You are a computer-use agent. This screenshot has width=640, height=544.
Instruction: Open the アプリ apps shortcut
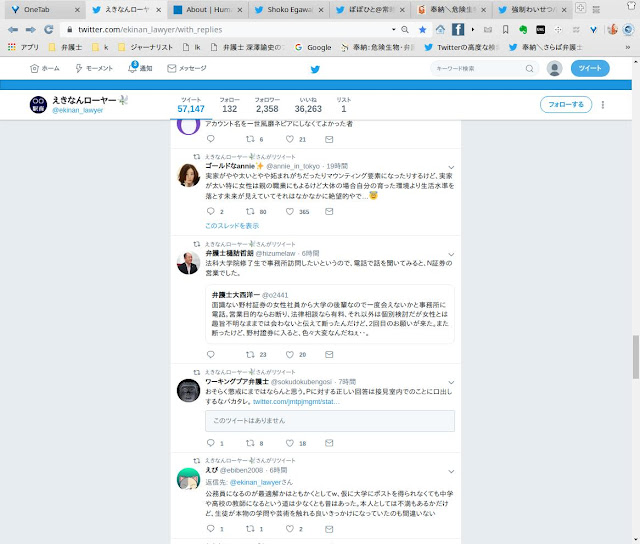(24, 47)
